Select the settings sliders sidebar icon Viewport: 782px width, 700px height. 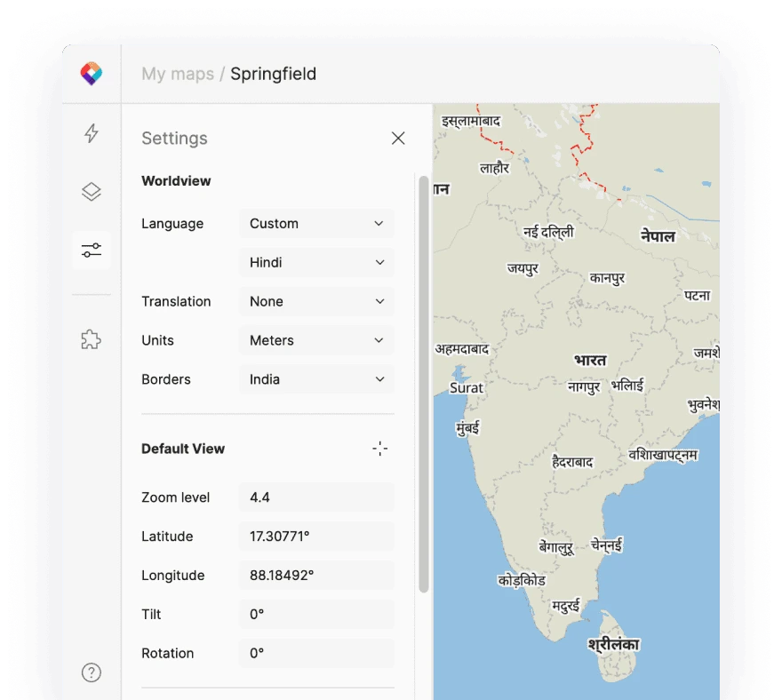point(92,251)
